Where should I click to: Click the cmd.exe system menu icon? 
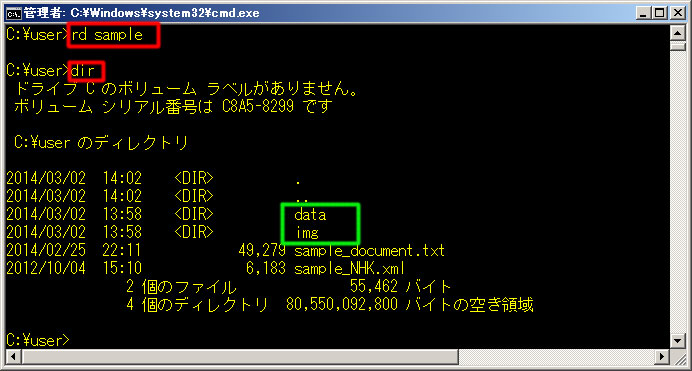click(13, 13)
